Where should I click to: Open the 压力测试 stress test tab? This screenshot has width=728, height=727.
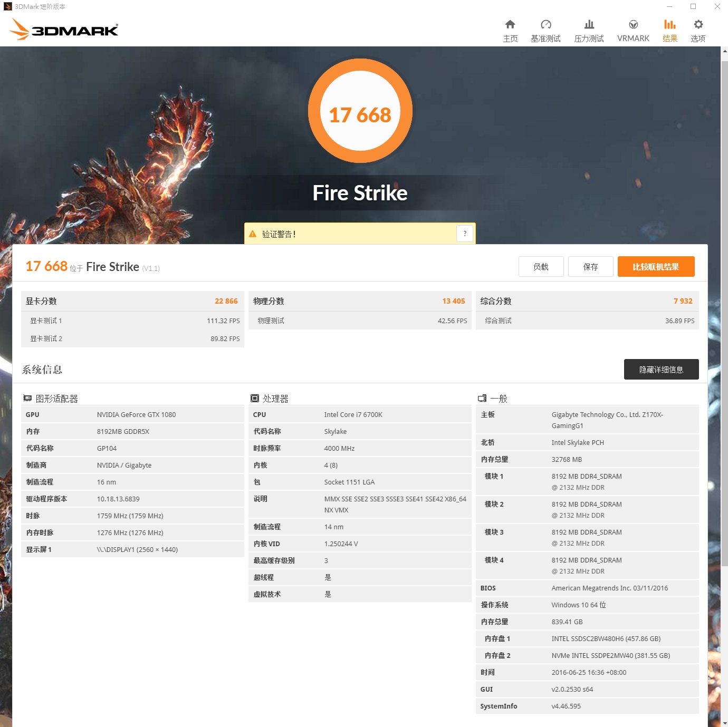click(x=589, y=31)
